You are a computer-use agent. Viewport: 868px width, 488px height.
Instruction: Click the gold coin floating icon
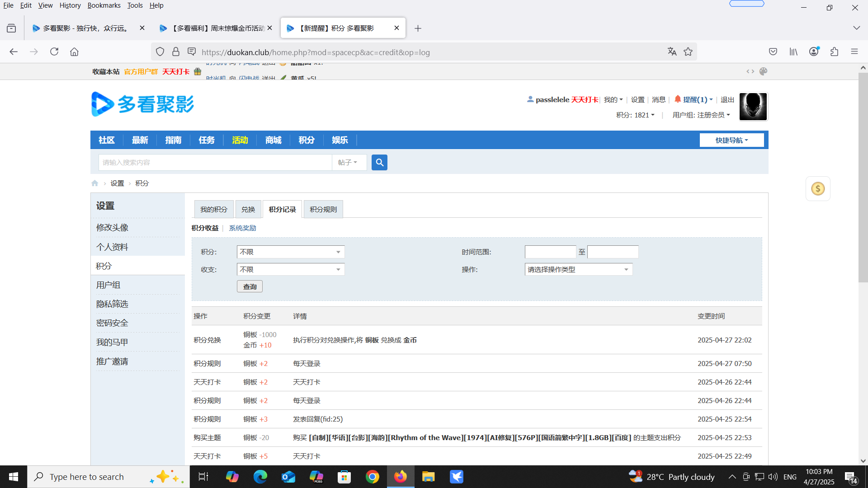(x=818, y=189)
